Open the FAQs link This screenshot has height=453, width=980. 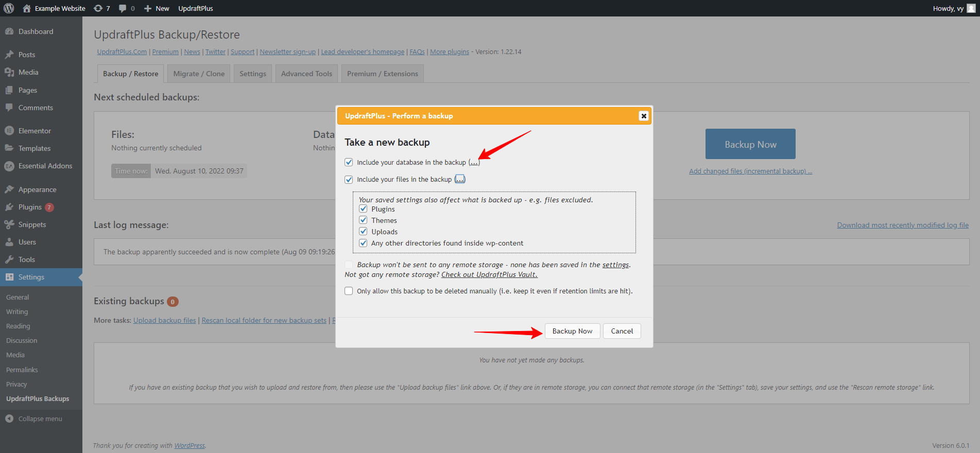point(417,51)
